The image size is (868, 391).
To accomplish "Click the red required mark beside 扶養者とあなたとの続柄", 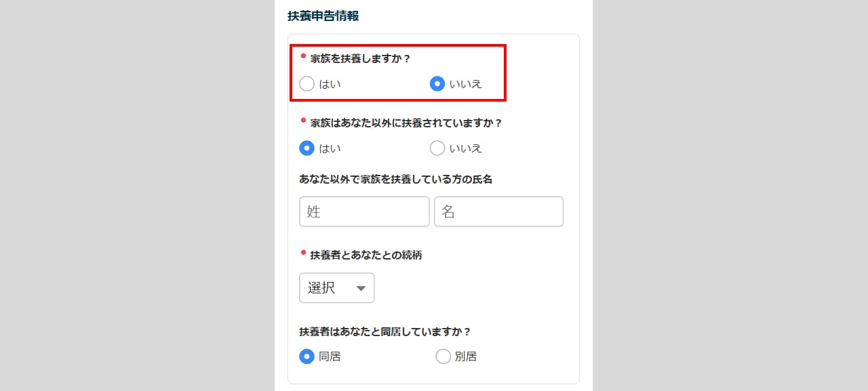I will [303, 253].
